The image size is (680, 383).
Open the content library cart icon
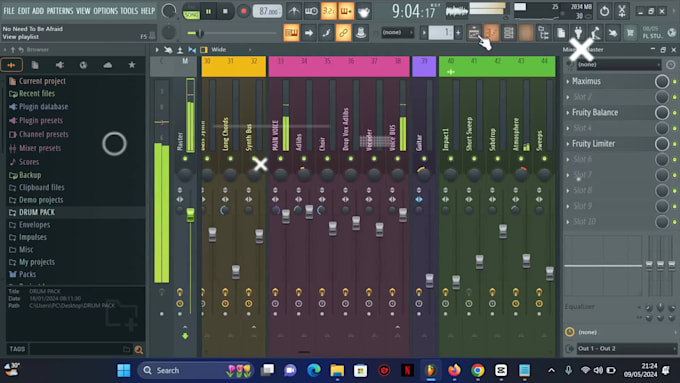click(630, 33)
